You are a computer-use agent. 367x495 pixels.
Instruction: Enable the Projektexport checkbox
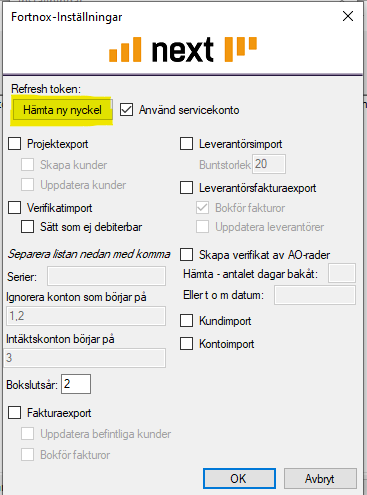pyautogui.click(x=15, y=144)
